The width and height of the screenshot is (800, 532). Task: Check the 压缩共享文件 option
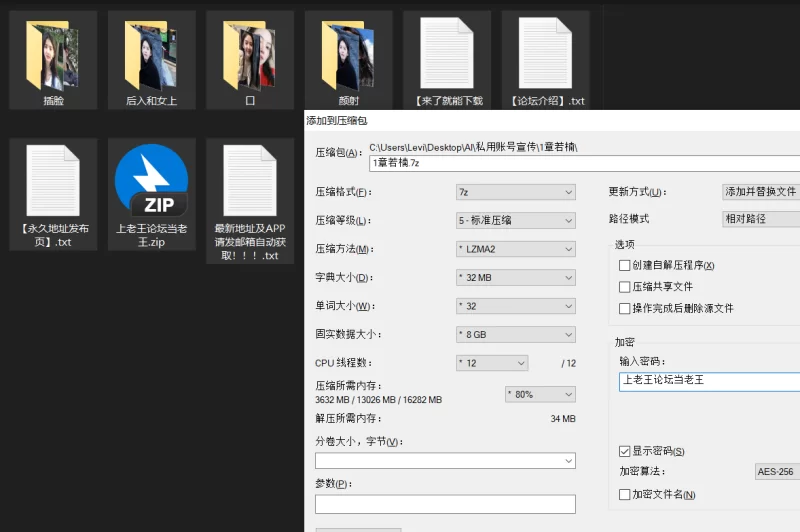[x=625, y=287]
